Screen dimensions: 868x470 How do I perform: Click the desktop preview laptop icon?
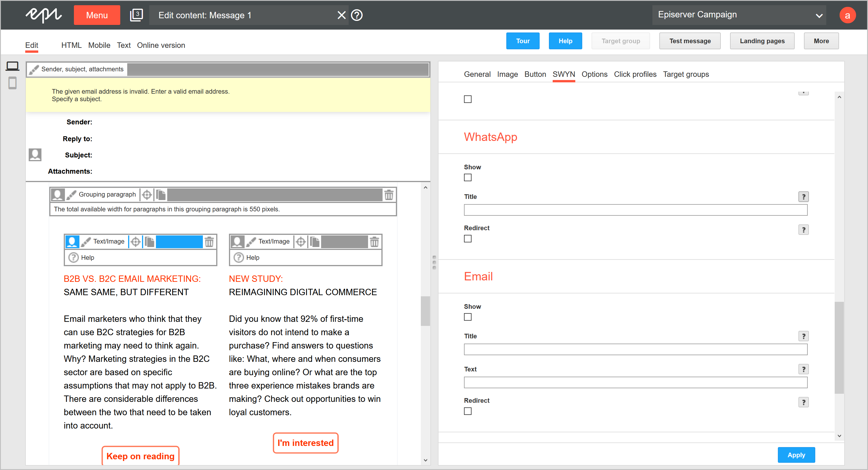[12, 66]
